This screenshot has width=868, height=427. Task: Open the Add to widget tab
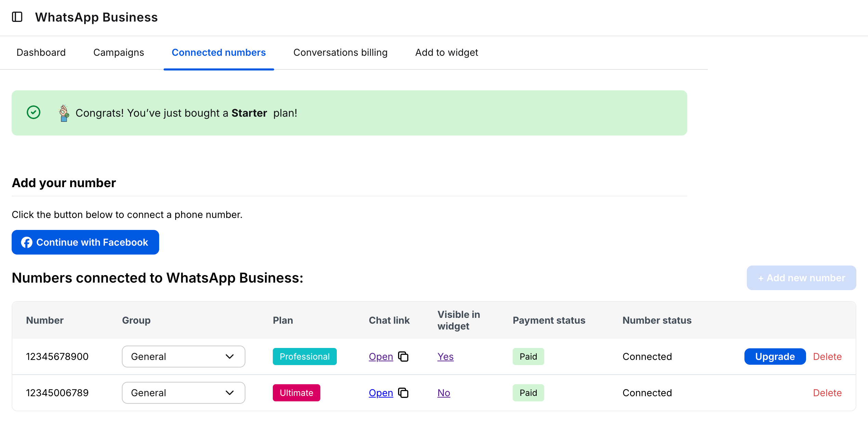click(446, 52)
